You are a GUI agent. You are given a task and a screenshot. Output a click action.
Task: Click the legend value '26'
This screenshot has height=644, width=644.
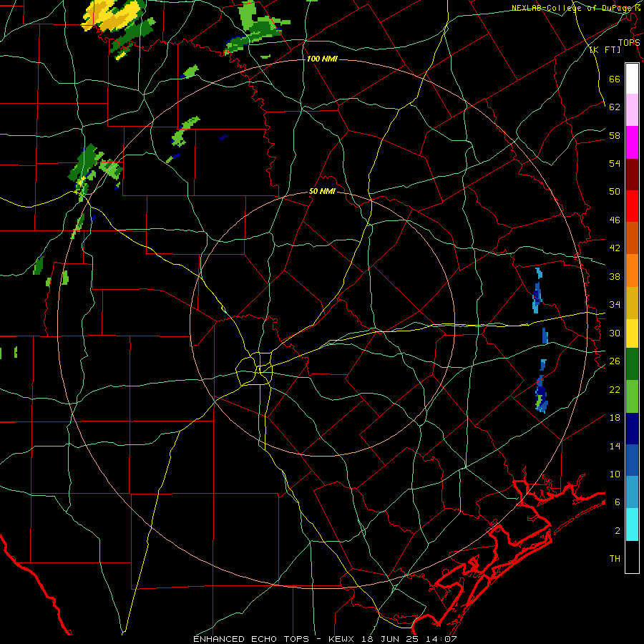pos(615,361)
